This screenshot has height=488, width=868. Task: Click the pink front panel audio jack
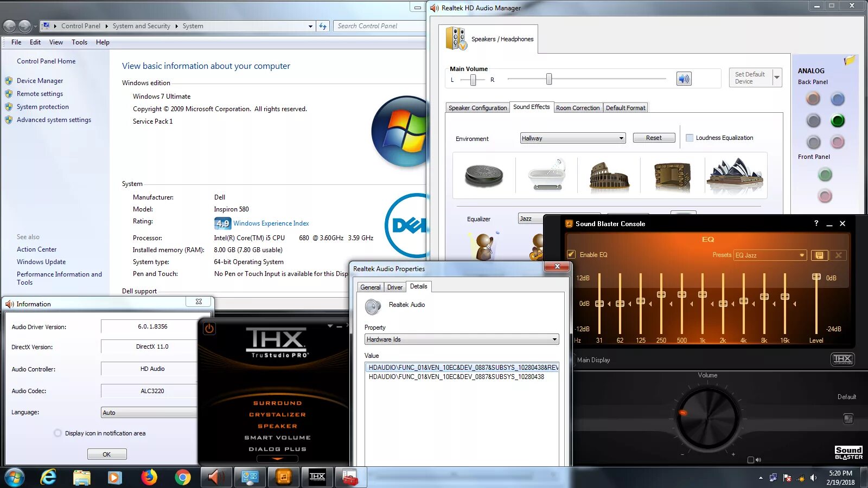(x=825, y=196)
